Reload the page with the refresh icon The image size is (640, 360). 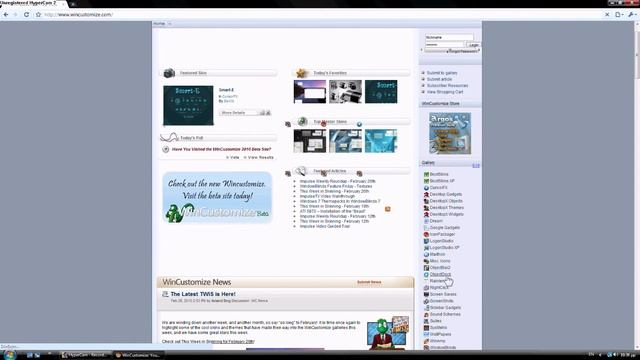click(26, 14)
